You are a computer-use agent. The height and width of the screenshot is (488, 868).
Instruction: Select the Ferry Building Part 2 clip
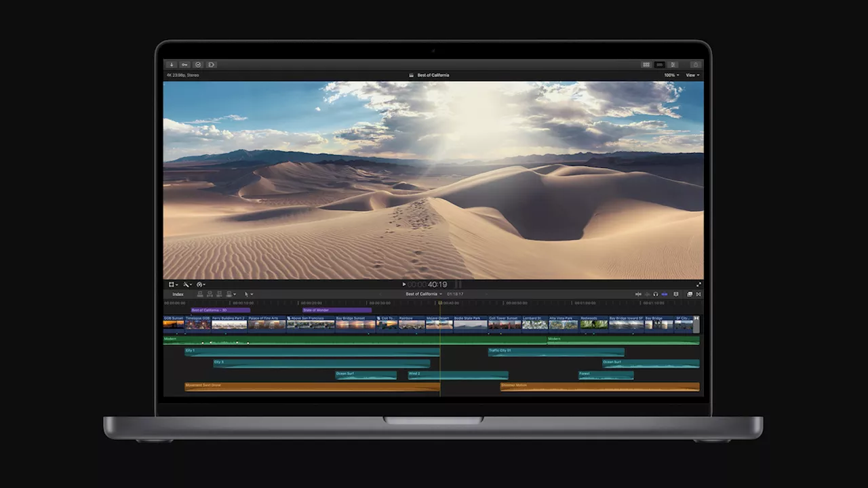click(x=229, y=325)
